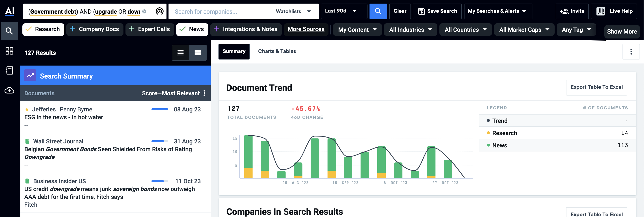Click the relevance bar on Wall Street Journal result
Viewport: 644px width, 217px height.
160,141
